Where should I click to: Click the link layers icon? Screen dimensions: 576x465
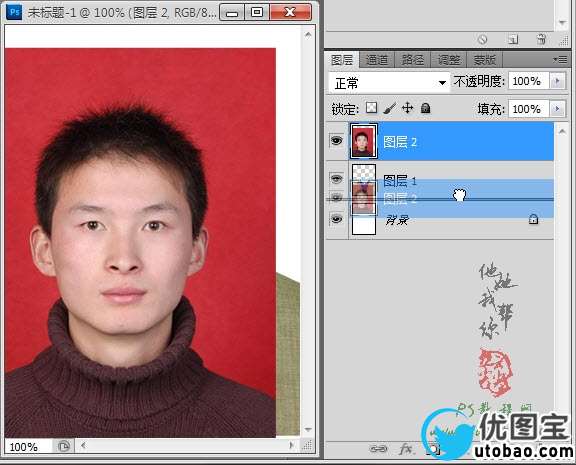(378, 448)
